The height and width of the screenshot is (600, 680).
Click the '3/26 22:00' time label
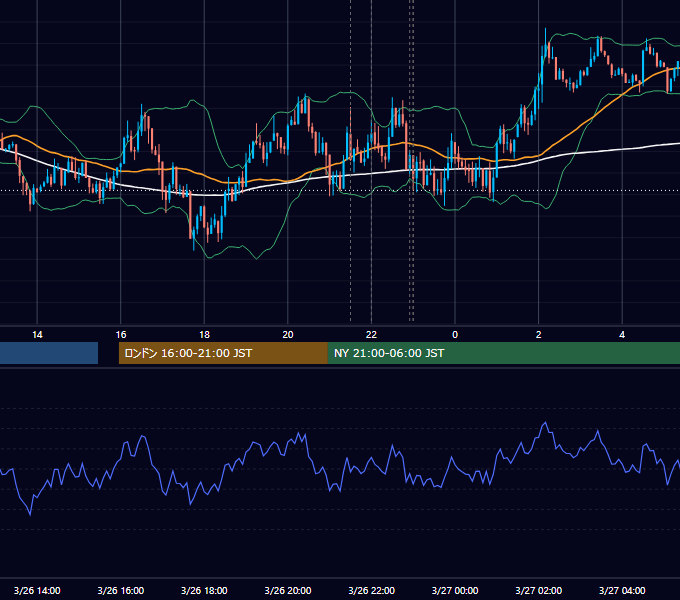tap(372, 590)
